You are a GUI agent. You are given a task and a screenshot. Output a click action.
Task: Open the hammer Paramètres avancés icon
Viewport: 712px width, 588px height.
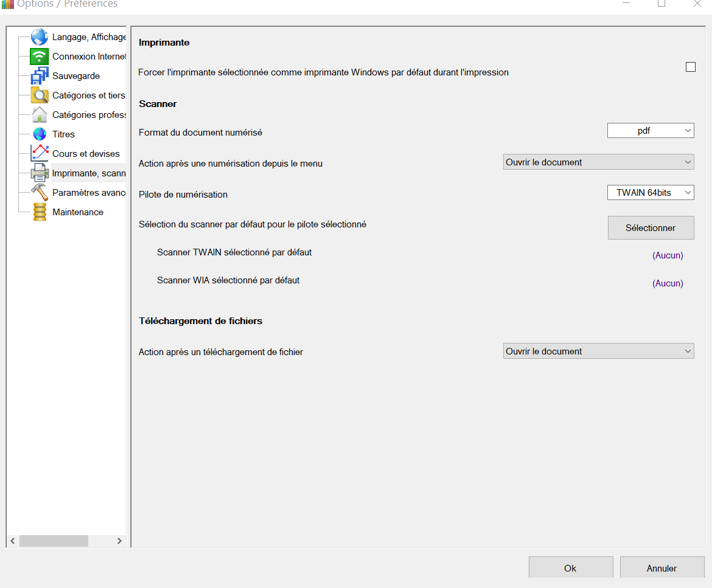[40, 193]
